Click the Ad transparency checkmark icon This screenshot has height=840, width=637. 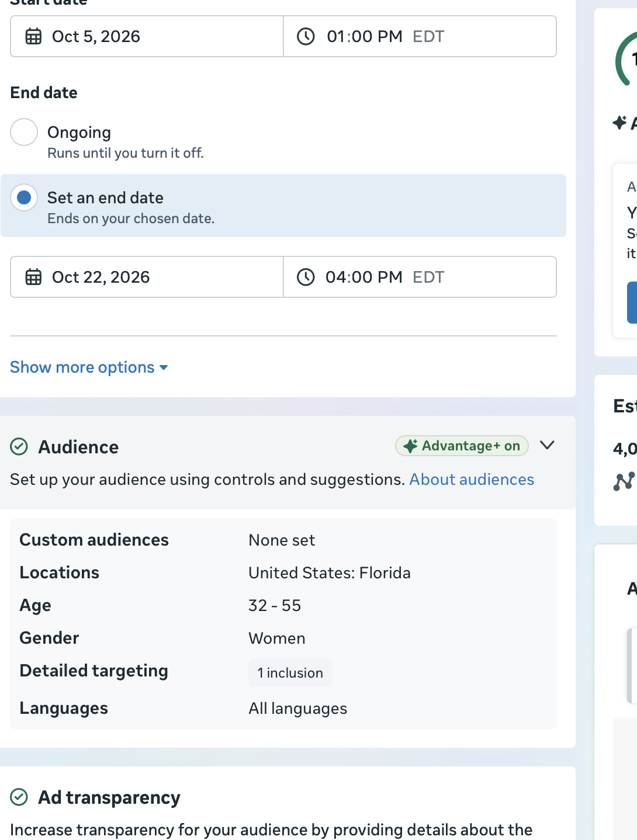pyautogui.click(x=19, y=797)
